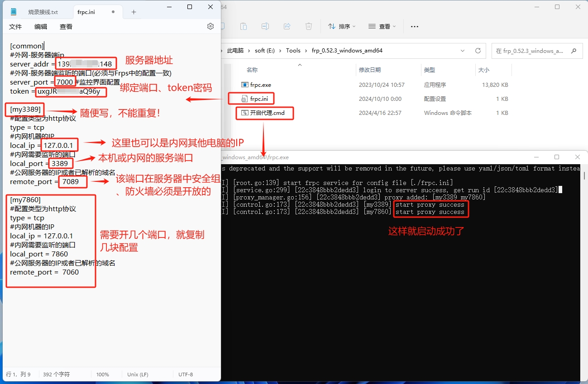Screen dimensions: 588x384
Task: Click the Rename icon in Explorer toolbar
Action: pyautogui.click(x=265, y=27)
